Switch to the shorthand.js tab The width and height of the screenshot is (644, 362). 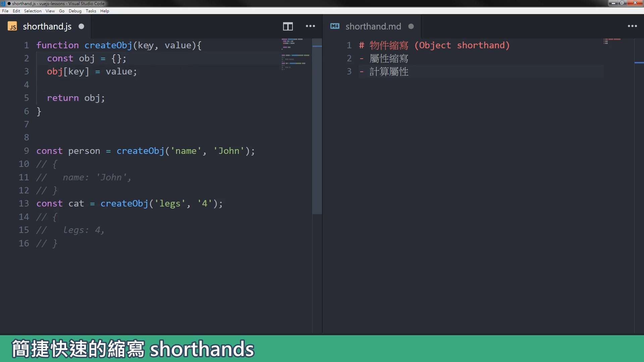click(x=47, y=26)
